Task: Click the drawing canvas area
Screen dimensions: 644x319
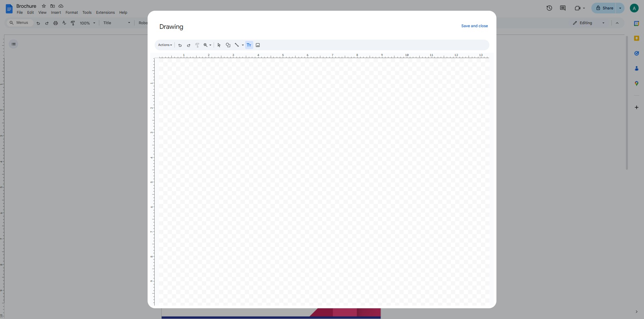Action: (x=322, y=181)
